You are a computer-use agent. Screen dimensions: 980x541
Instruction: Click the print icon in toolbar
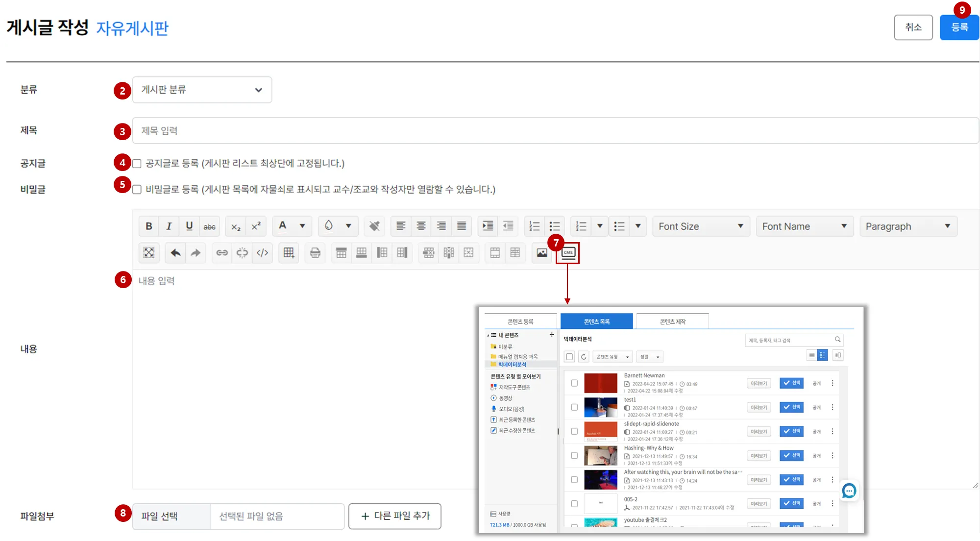click(x=315, y=253)
